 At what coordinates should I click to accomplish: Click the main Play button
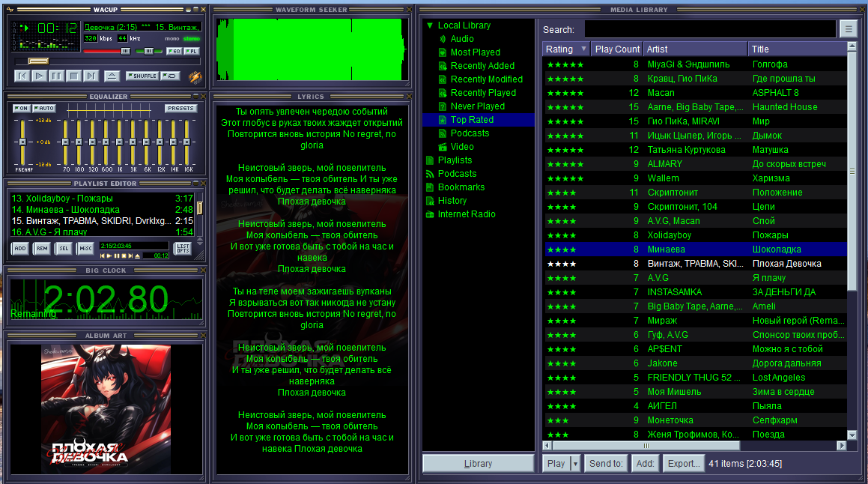coord(39,76)
